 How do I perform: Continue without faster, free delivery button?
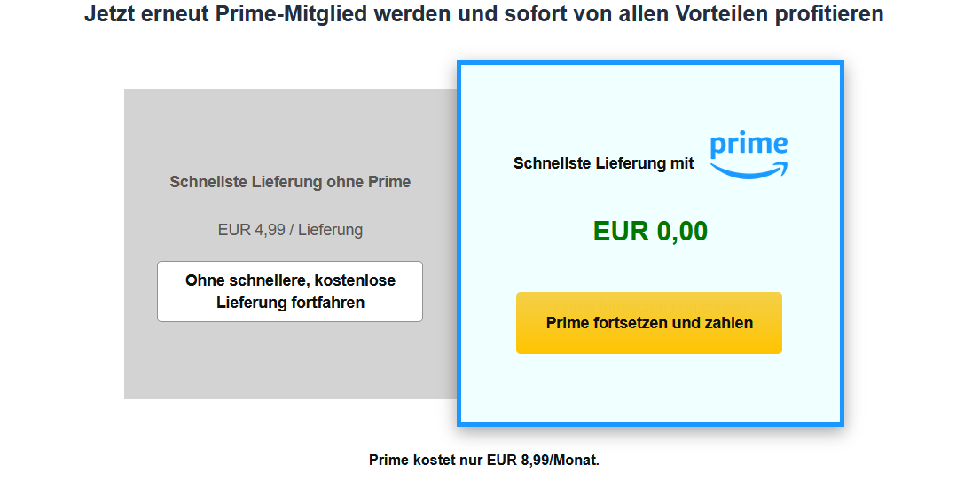tap(290, 291)
